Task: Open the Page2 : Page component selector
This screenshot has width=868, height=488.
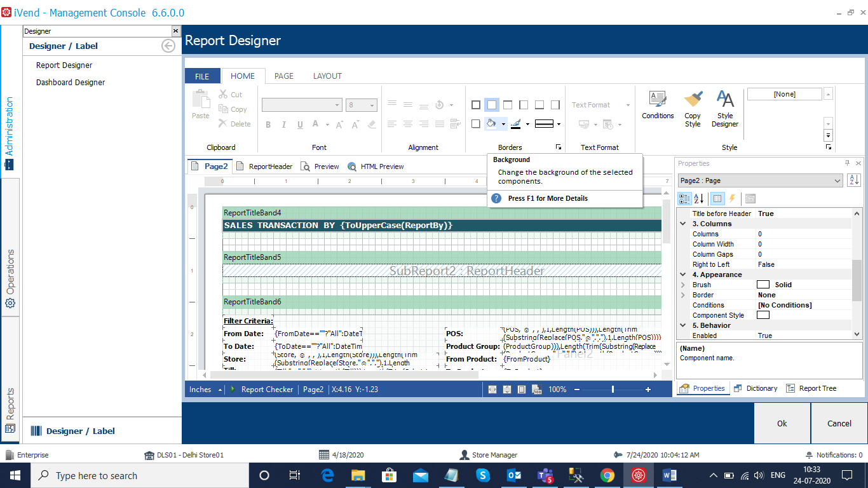Action: [x=761, y=180]
